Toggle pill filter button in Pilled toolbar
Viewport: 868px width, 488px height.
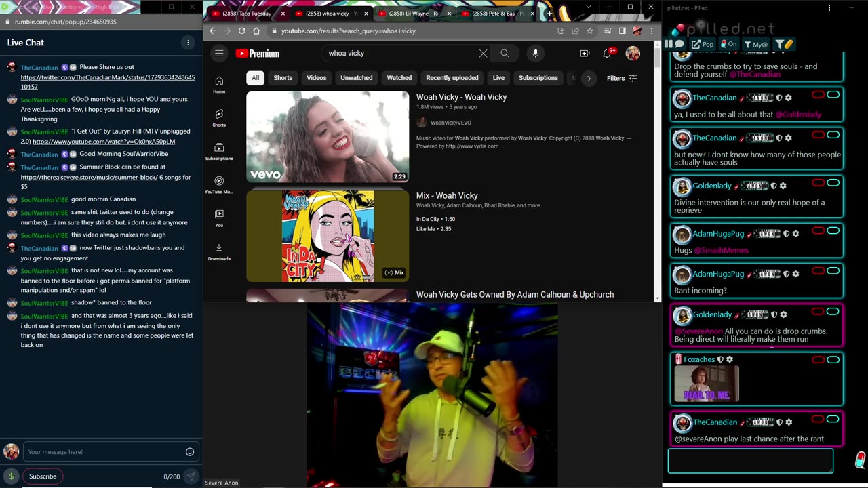[784, 44]
